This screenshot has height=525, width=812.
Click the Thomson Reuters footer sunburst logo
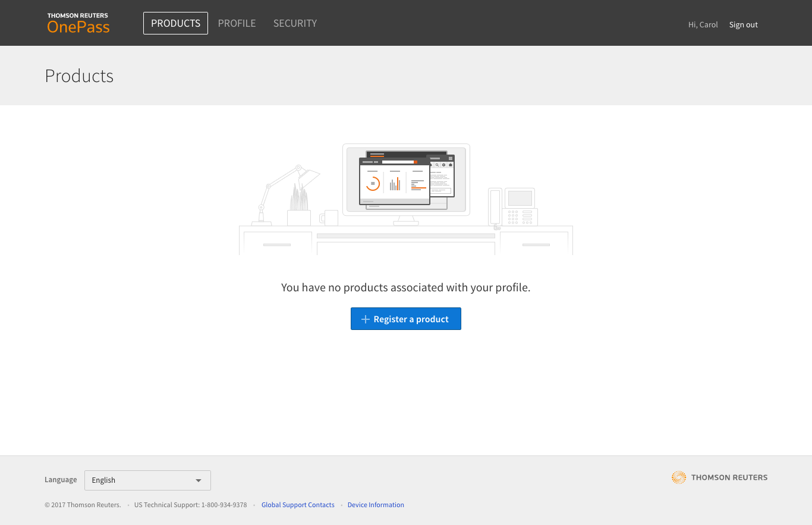pyautogui.click(x=678, y=477)
